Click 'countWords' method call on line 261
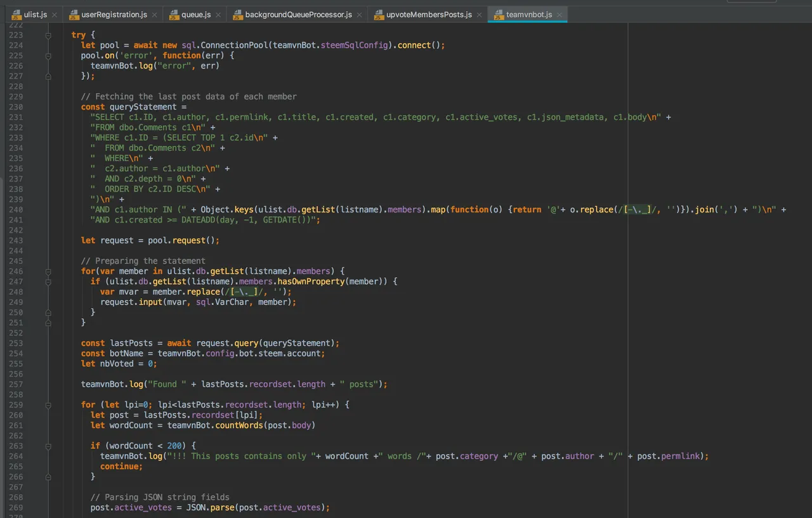Screen dimensions: 812x518 pos(239,425)
